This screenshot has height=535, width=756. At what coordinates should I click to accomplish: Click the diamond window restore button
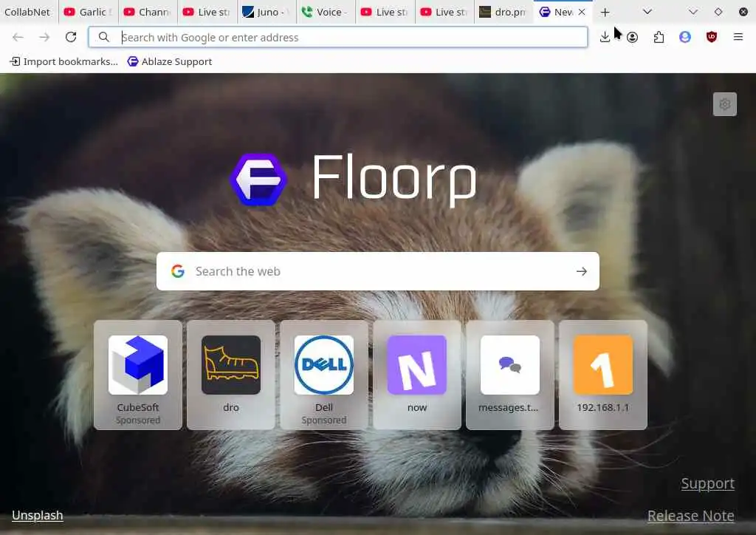tap(718, 12)
